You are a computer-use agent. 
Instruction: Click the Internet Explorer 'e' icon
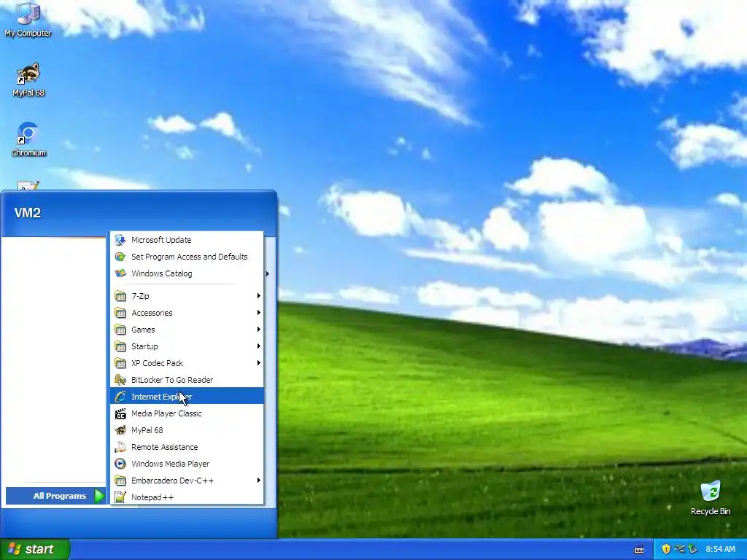point(120,397)
